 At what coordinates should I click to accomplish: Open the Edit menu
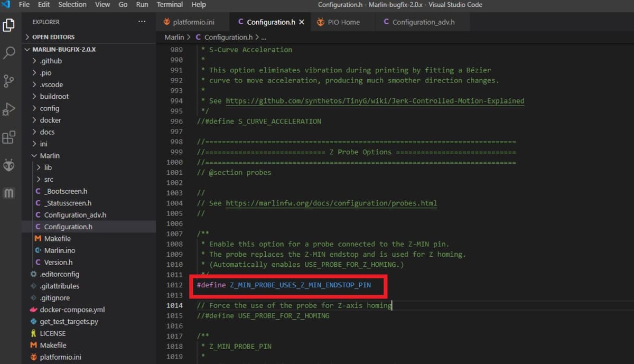pos(44,5)
